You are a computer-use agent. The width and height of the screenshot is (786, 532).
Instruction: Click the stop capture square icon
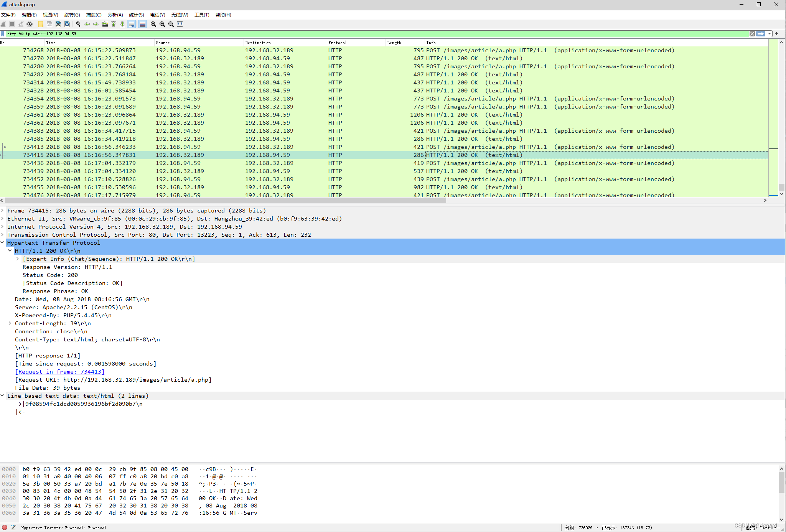coord(12,24)
